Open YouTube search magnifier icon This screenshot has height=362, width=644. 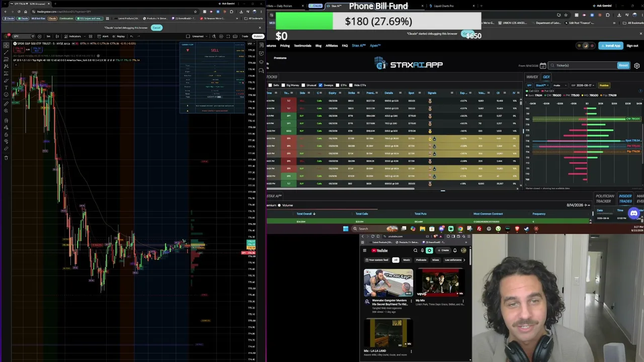tap(416, 250)
